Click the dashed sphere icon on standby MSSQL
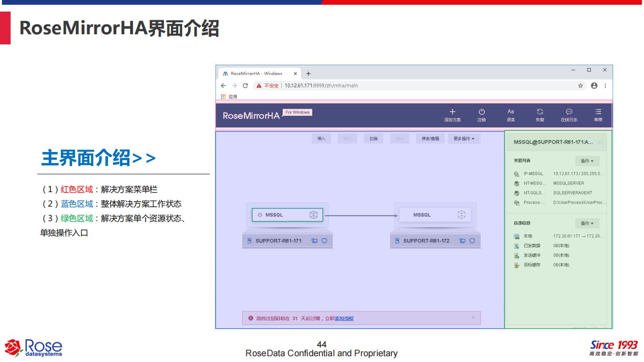This screenshot has height=362, width=644. (461, 215)
